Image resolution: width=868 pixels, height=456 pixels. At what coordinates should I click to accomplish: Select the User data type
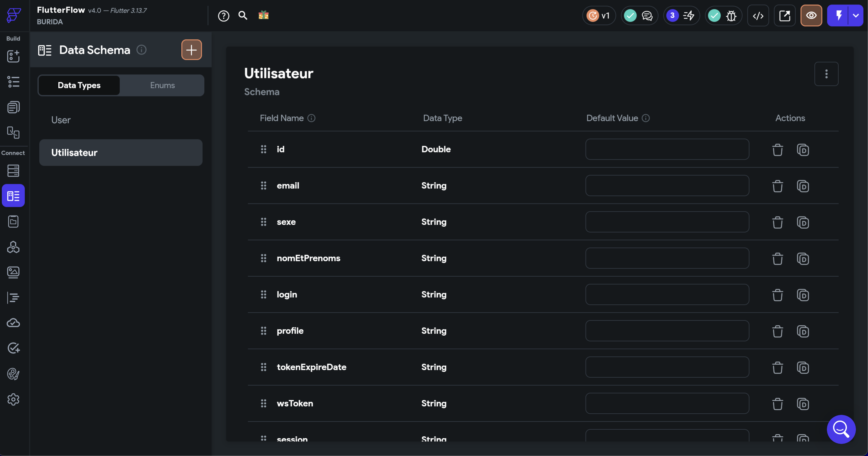[x=121, y=120]
